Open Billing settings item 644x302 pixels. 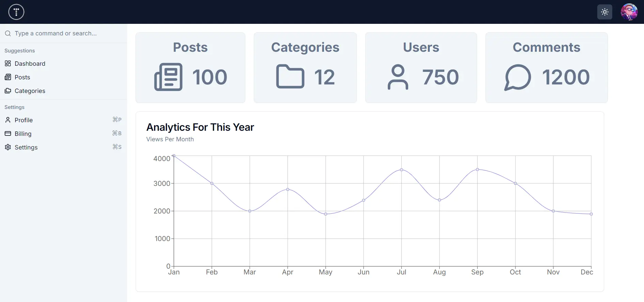tap(63, 133)
